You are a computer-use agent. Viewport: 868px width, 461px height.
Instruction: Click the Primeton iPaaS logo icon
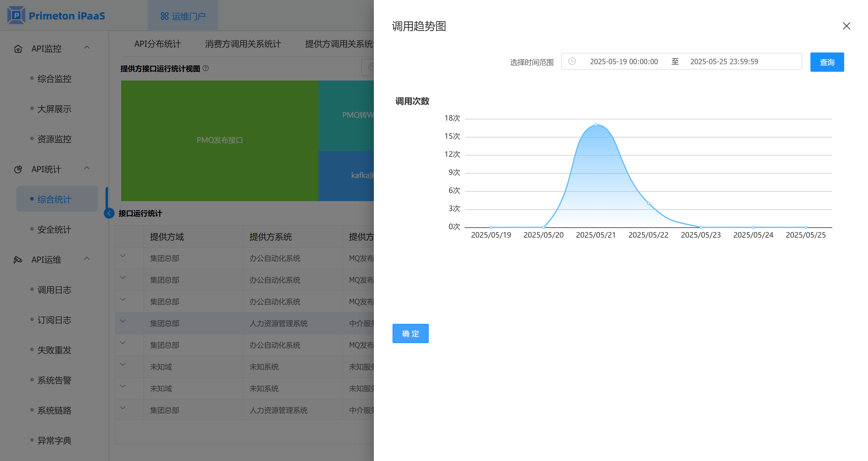16,15
